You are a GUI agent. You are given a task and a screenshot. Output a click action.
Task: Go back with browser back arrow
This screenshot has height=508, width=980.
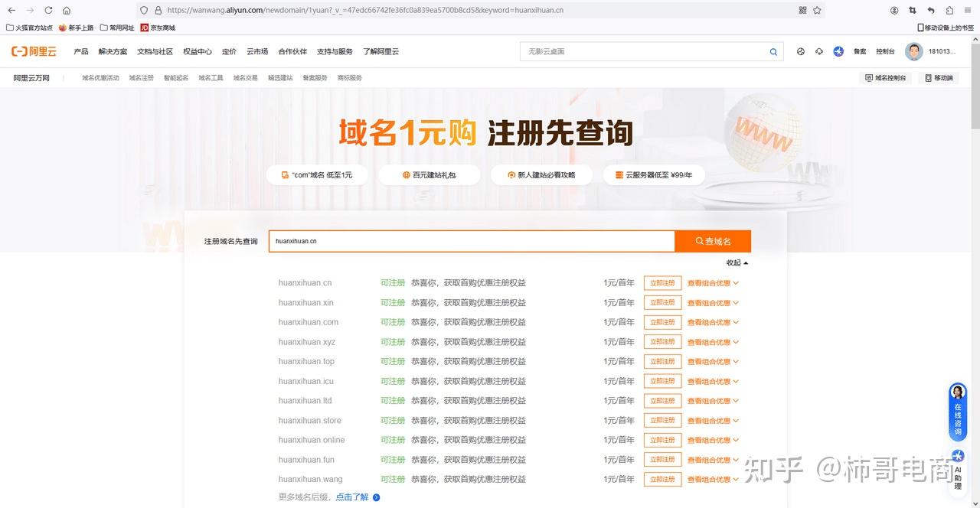pos(11,10)
